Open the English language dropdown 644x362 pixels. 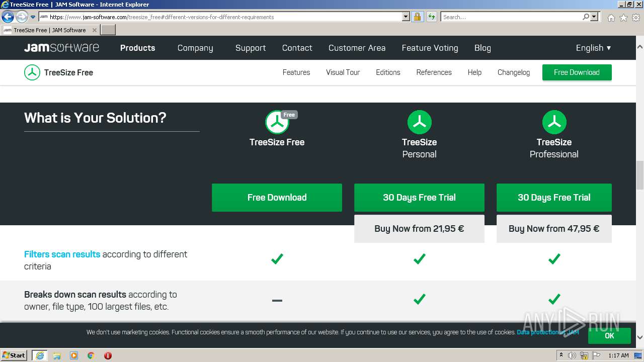594,48
